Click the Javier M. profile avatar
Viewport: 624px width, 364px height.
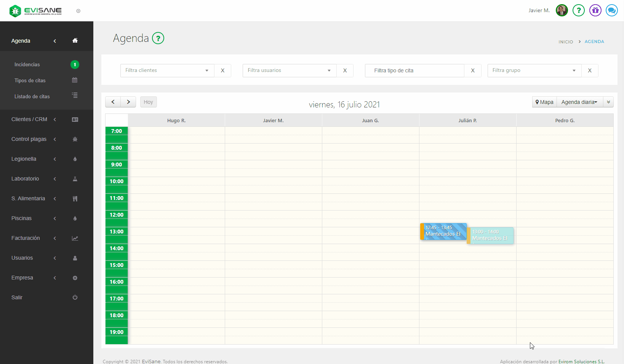pyautogui.click(x=562, y=10)
